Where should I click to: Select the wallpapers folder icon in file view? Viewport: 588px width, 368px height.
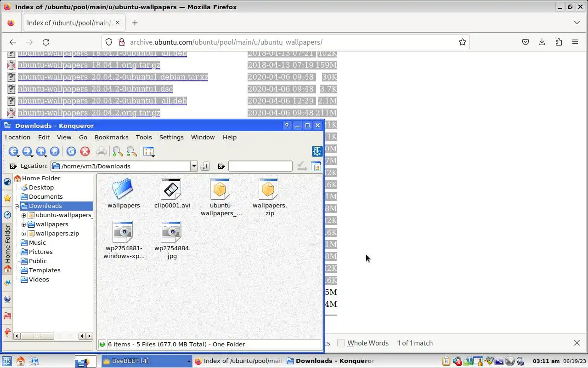pos(123,189)
